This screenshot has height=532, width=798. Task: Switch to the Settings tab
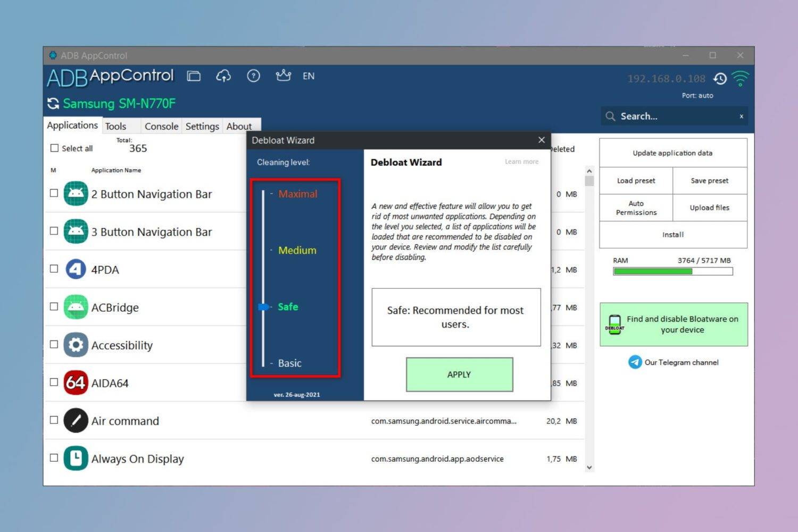202,126
